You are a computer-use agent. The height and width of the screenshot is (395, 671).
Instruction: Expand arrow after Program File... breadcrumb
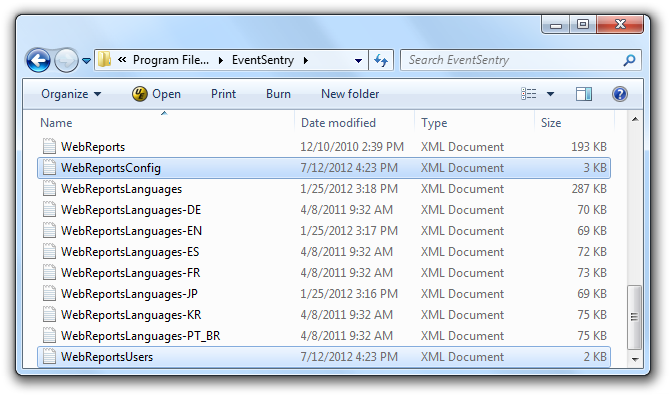[x=221, y=60]
